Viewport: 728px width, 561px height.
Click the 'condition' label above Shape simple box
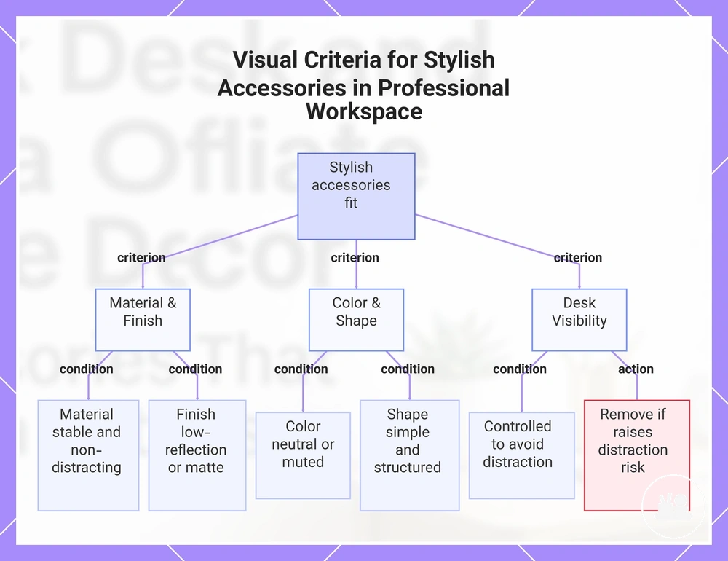tap(408, 369)
